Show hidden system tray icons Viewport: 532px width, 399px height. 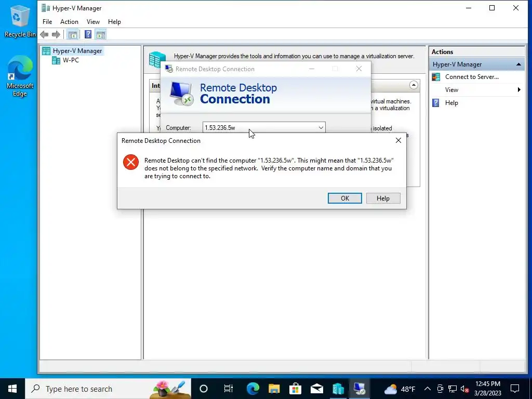(428, 389)
